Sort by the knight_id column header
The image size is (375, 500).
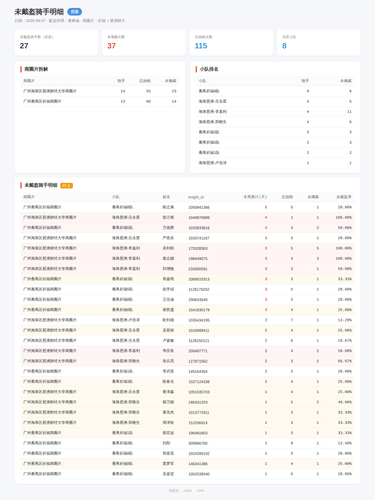(x=196, y=197)
